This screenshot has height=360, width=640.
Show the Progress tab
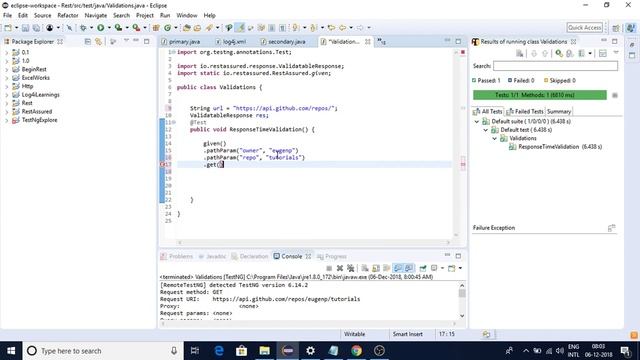click(x=332, y=256)
